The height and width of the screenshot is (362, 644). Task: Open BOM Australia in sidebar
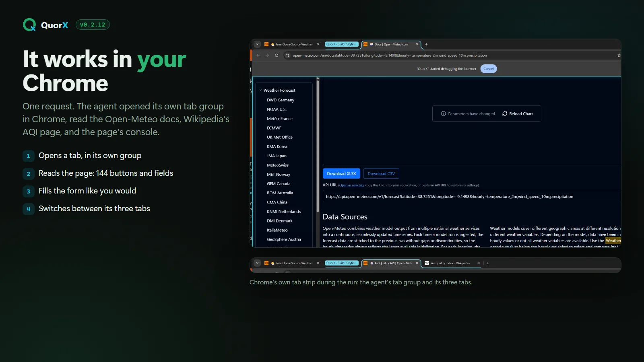(x=280, y=193)
